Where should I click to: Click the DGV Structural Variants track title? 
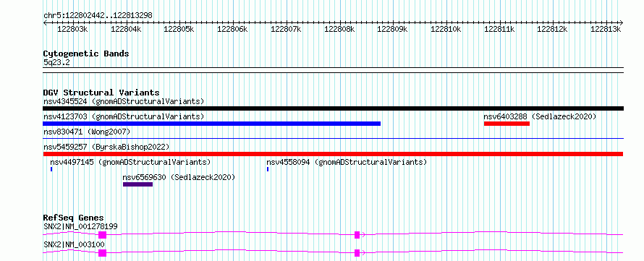pos(101,93)
